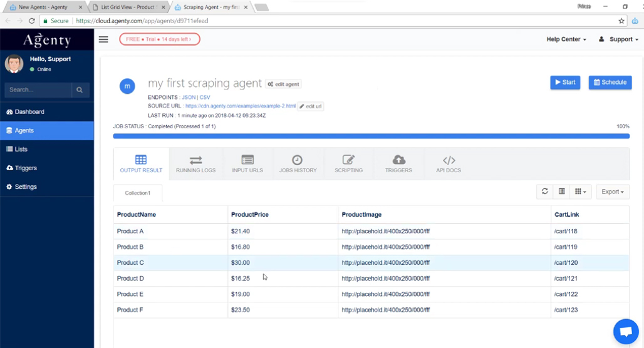644x348 pixels.
Task: Click the search magnifier icon in sidebar
Action: click(80, 90)
